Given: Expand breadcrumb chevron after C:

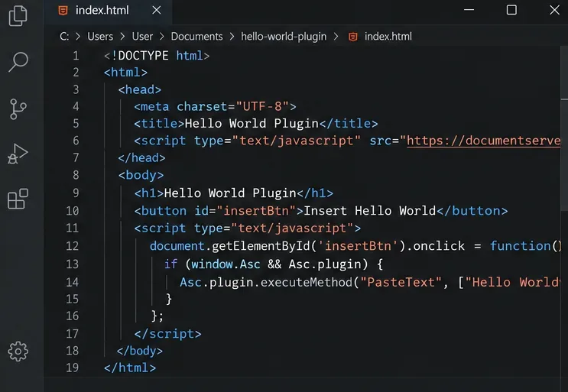Looking at the screenshot, I should coord(78,37).
